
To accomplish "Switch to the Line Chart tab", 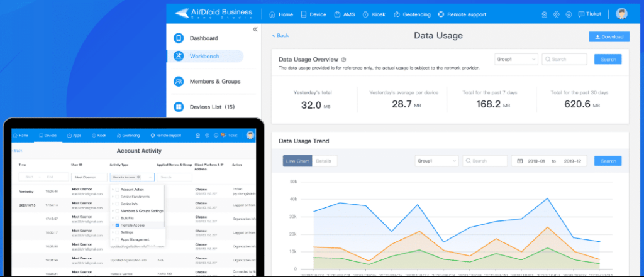I will [297, 161].
